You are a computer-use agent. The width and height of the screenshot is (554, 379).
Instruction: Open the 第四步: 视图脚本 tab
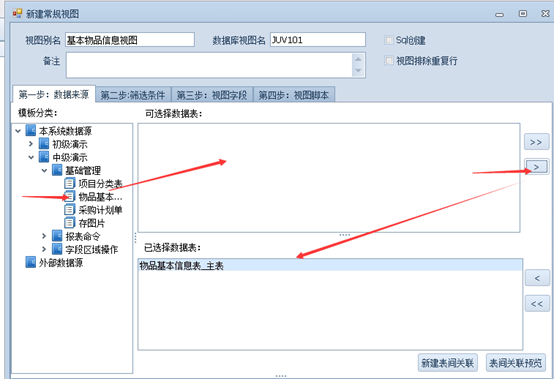click(294, 95)
